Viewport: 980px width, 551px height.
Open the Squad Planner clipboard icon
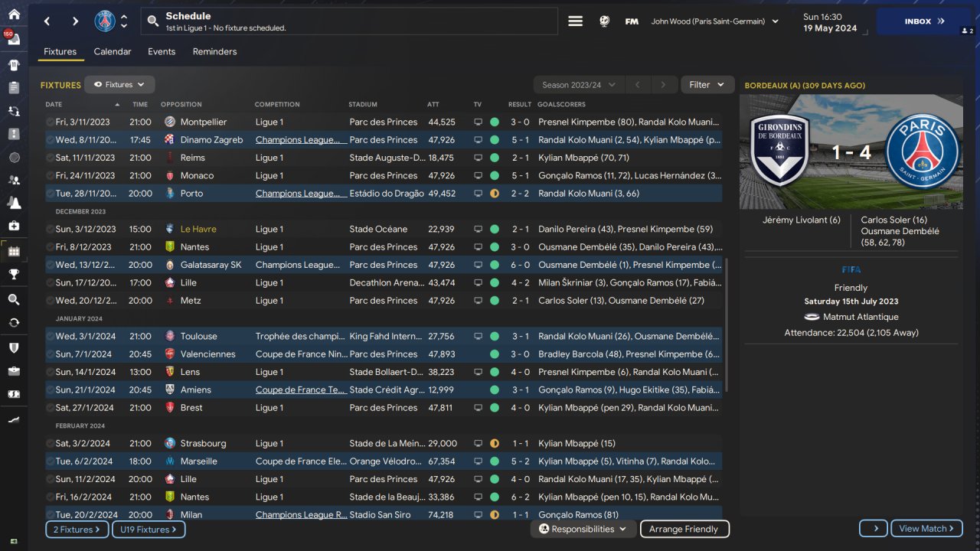coord(14,88)
